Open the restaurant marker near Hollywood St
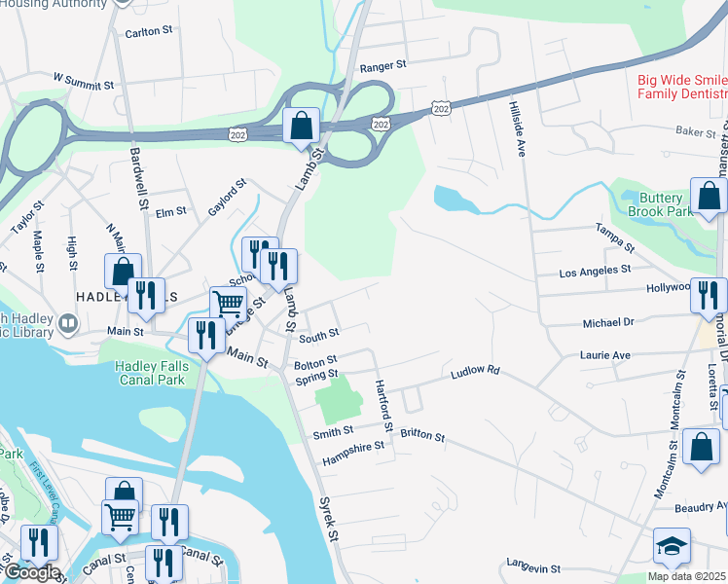 coord(709,296)
